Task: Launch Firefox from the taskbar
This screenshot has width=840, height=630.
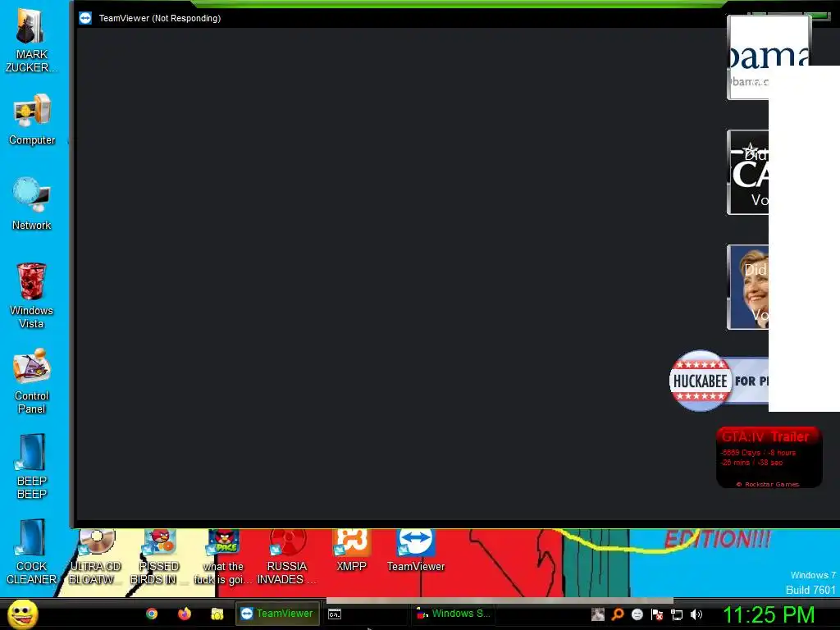Action: pyautogui.click(x=185, y=614)
